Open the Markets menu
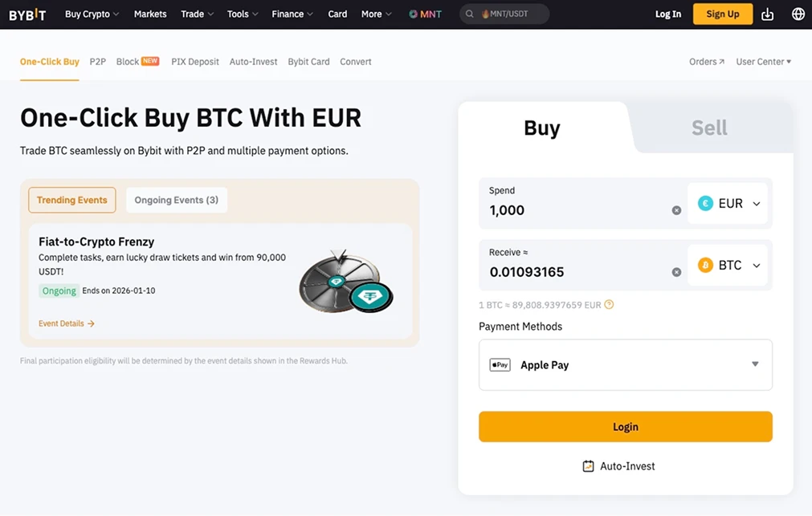The height and width of the screenshot is (516, 812). point(149,14)
